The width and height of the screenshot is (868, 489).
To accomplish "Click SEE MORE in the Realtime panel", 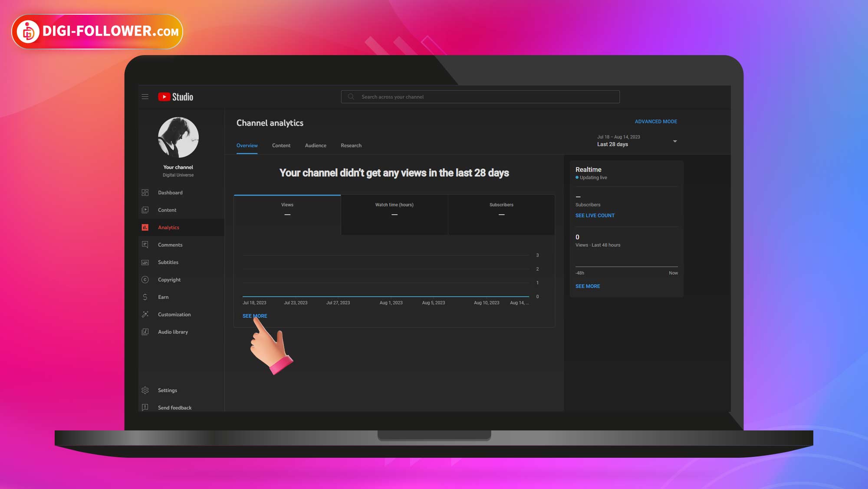I will [588, 286].
